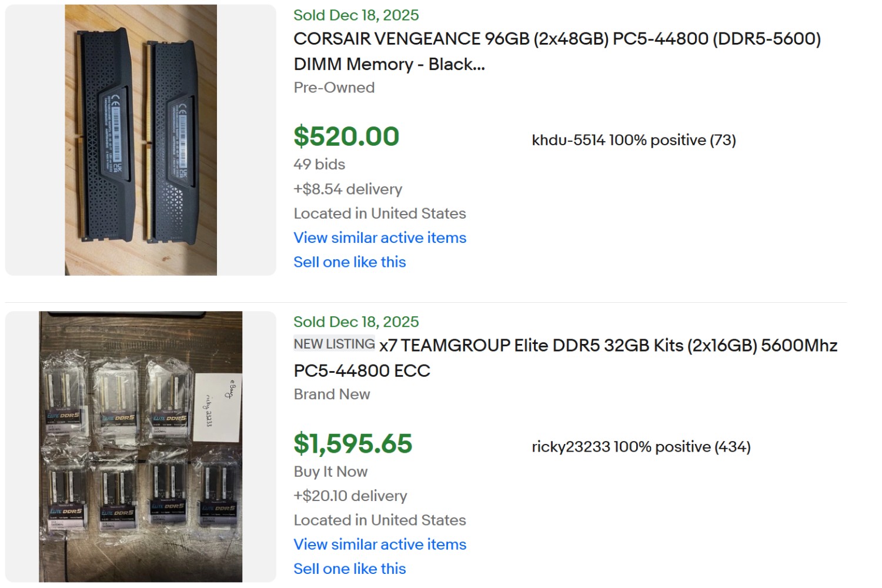Click View similar active items for Corsair listing
This screenshot has height=588, width=882.
(x=379, y=238)
